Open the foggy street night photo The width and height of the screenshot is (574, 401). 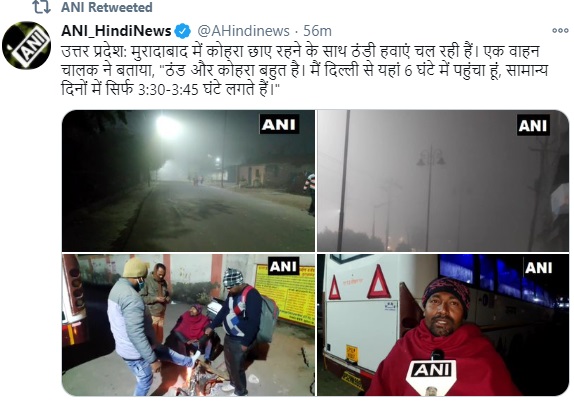click(188, 181)
